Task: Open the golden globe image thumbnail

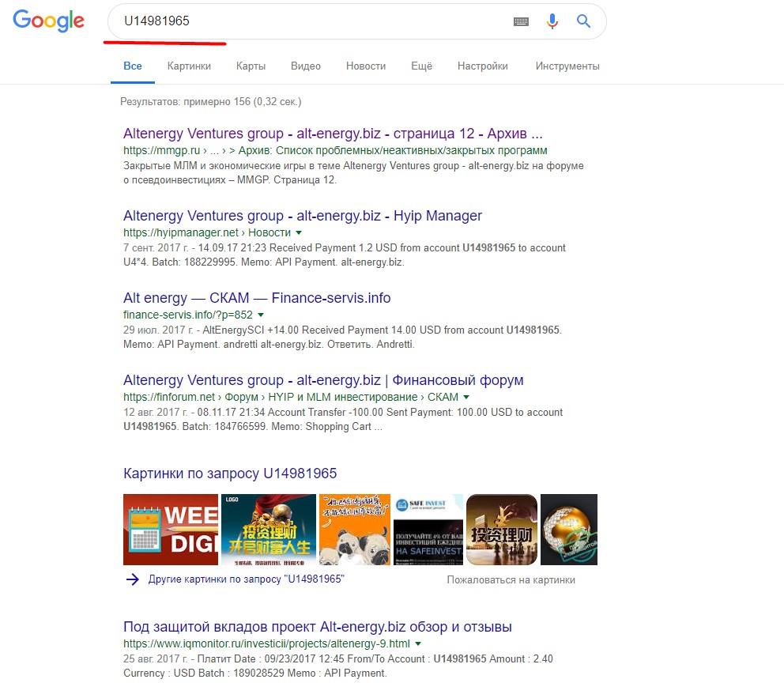Action: tap(569, 530)
